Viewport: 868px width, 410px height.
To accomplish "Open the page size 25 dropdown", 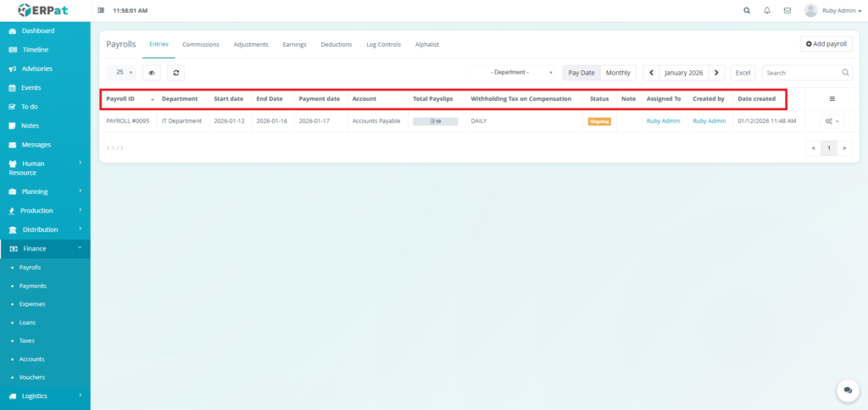I will tap(124, 73).
